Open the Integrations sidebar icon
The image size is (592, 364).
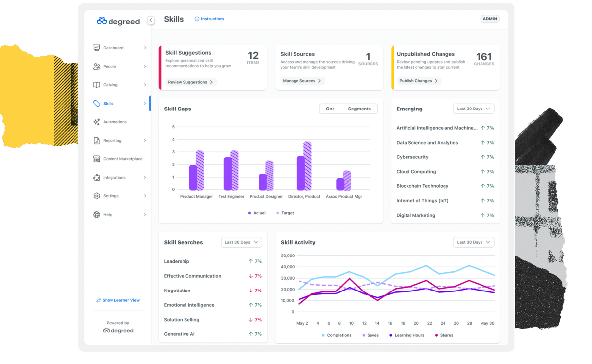[96, 177]
